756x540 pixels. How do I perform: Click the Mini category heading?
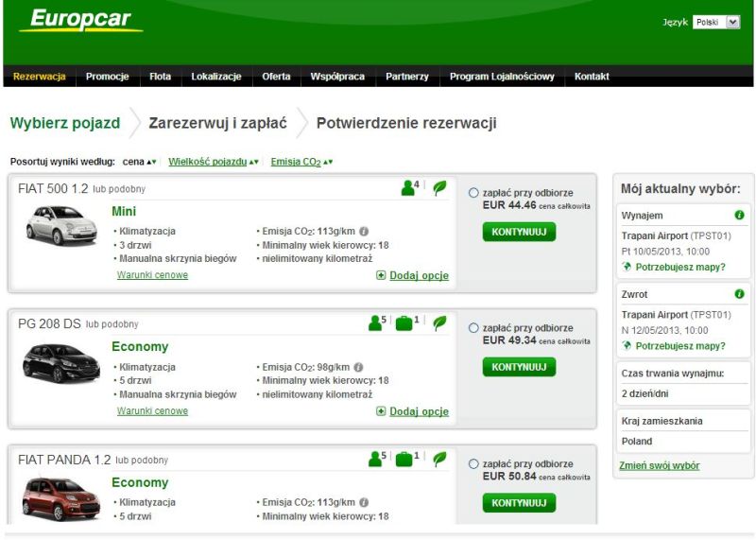124,212
